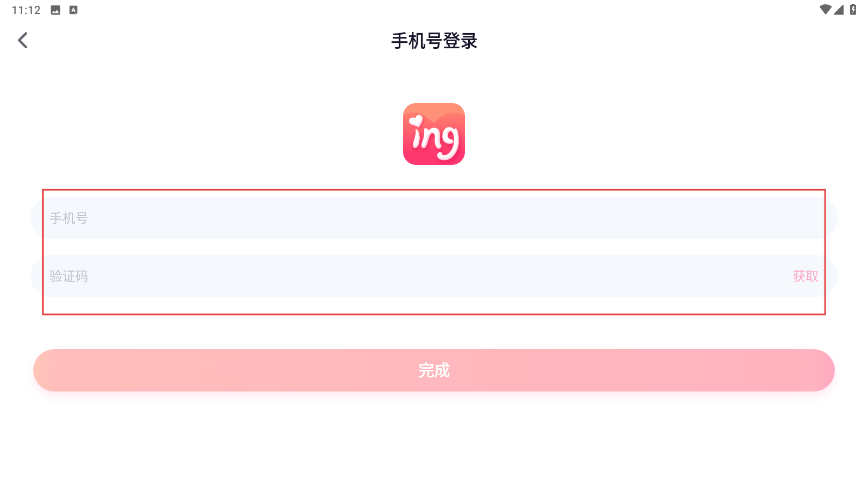Tap the battery charging icon
This screenshot has height=488, width=868.
point(853,9)
